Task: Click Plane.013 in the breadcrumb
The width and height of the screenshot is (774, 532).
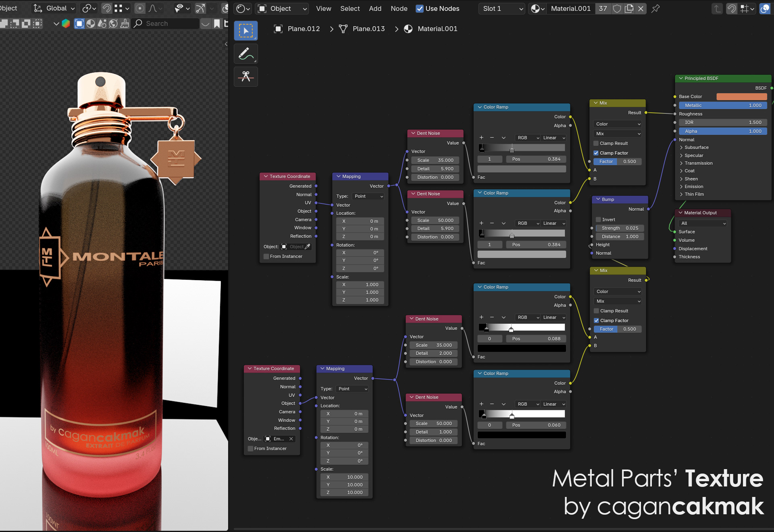Action: 368,29
